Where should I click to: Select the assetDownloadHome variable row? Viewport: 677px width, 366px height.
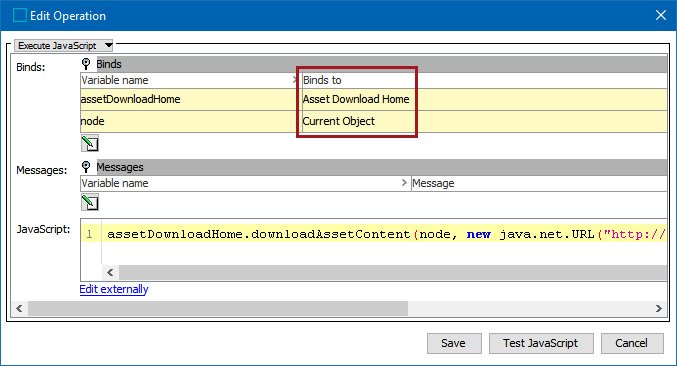pyautogui.click(x=373, y=99)
